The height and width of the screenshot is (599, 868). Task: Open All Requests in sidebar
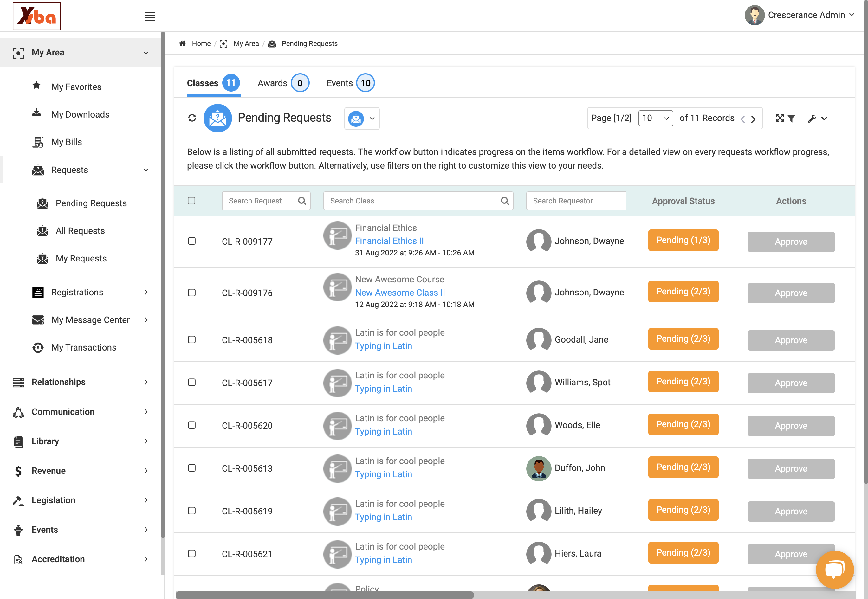(x=80, y=231)
